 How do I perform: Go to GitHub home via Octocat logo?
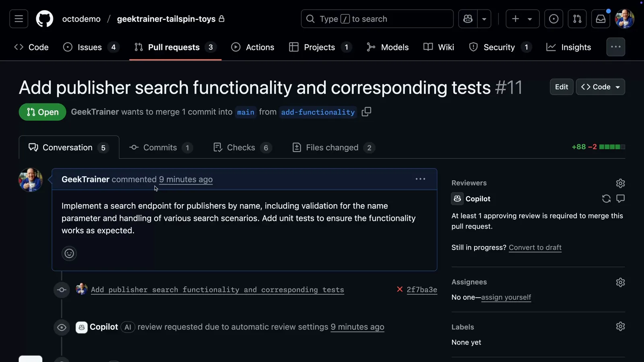click(x=44, y=19)
